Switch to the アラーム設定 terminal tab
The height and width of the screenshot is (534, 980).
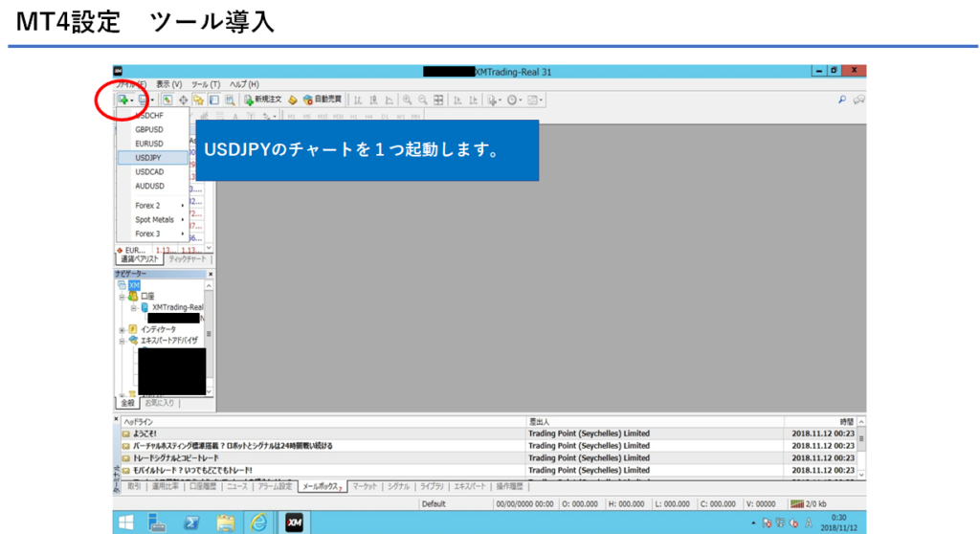point(275,486)
